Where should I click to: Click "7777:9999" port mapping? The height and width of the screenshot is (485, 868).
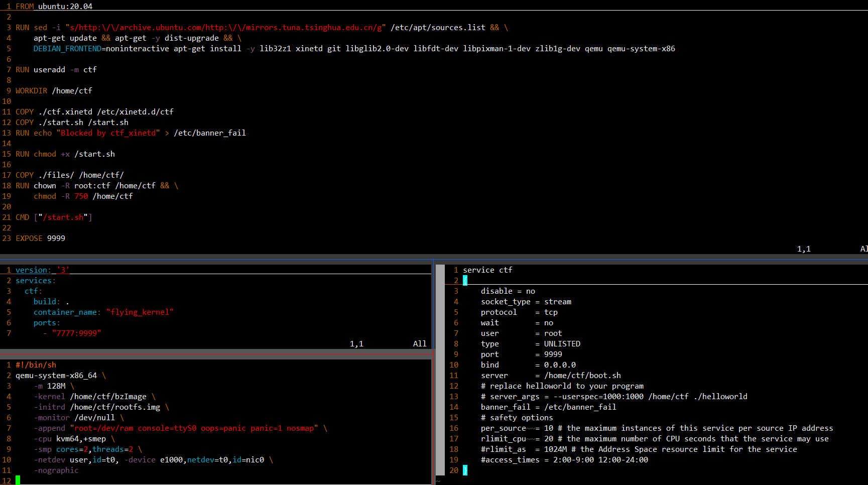[76, 333]
